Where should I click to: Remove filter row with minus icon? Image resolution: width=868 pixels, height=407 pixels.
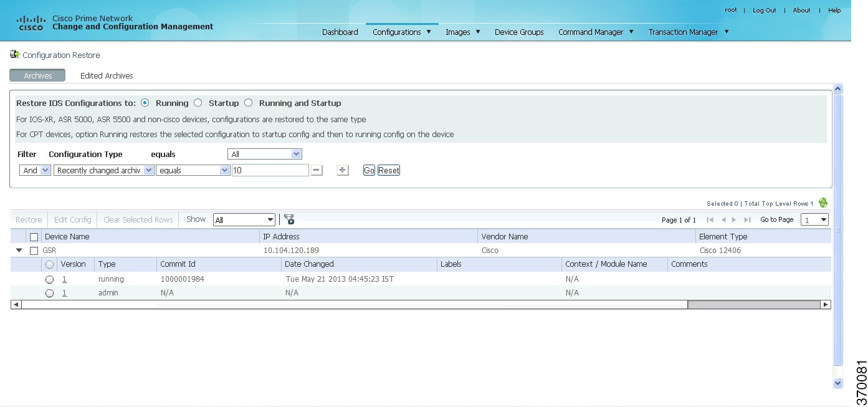pos(317,170)
